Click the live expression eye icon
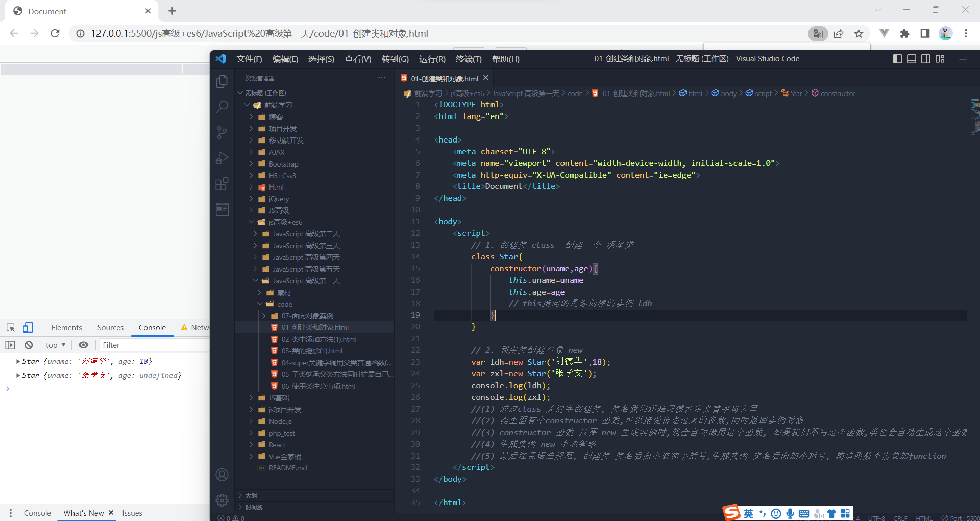The height and width of the screenshot is (521, 980). [x=84, y=345]
